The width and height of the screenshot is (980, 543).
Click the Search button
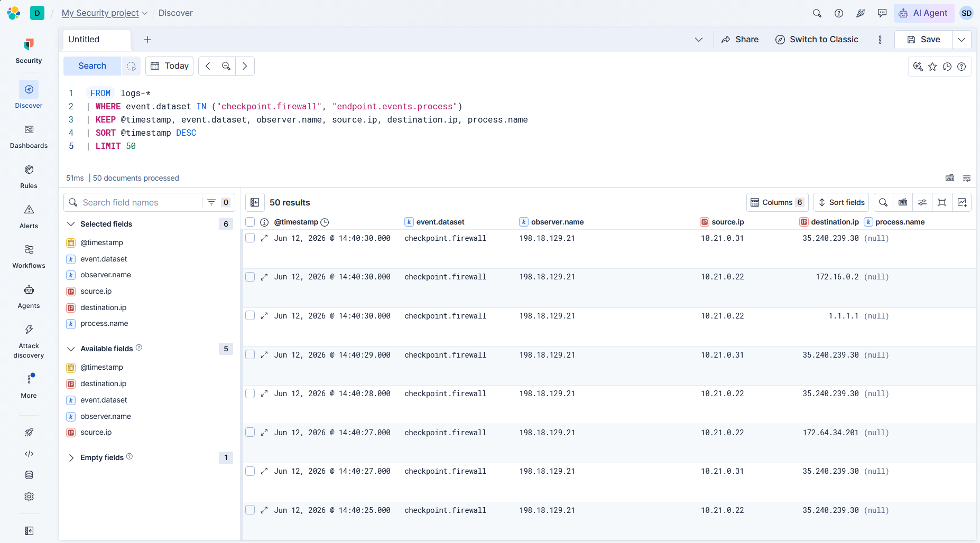click(92, 66)
